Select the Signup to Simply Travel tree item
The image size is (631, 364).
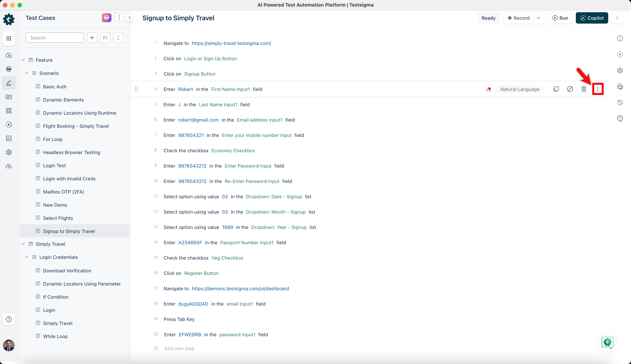[x=74, y=231]
